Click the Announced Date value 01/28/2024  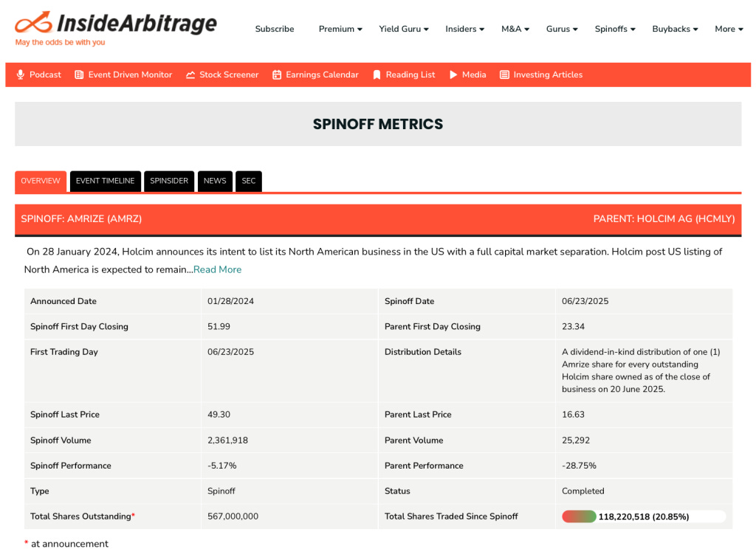coord(230,301)
